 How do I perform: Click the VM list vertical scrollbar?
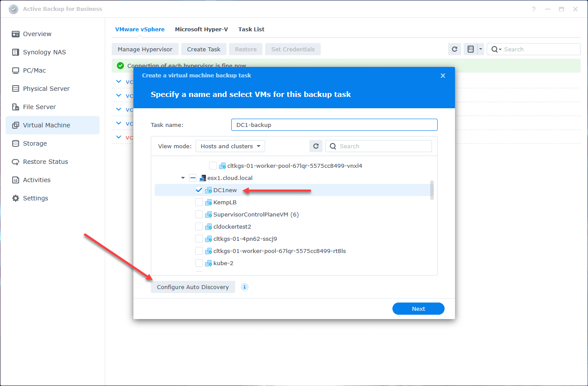pos(432,190)
